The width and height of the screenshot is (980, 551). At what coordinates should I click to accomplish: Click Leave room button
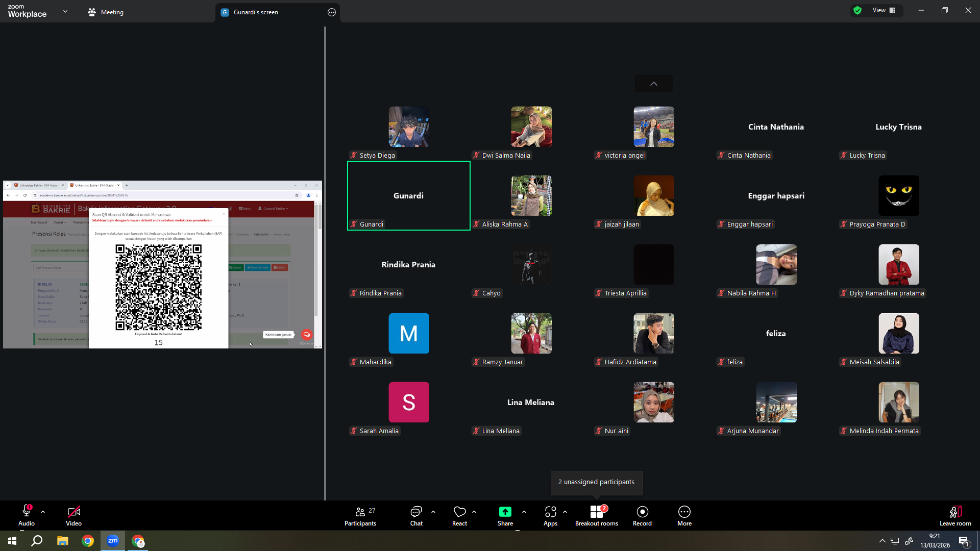(955, 515)
